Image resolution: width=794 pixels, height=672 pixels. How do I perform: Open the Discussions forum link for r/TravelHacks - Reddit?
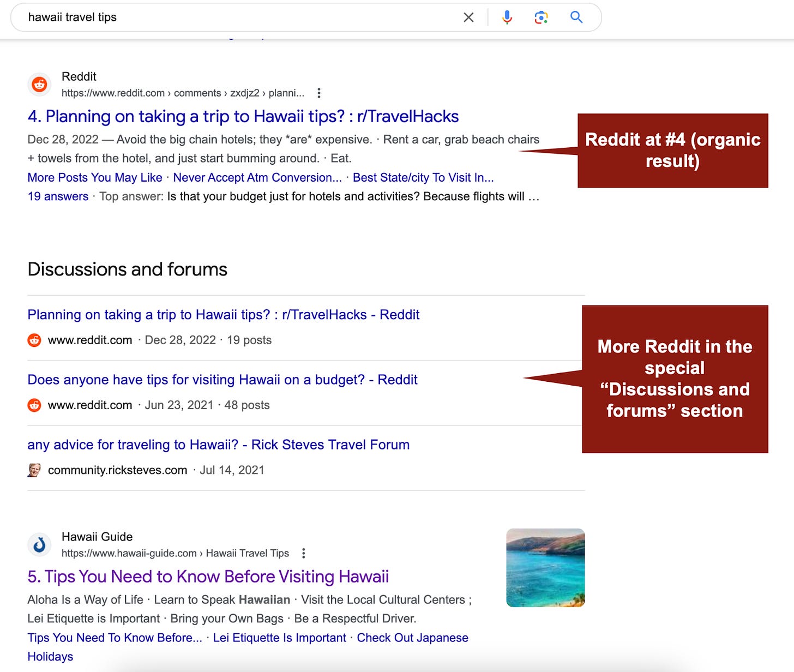pos(224,315)
